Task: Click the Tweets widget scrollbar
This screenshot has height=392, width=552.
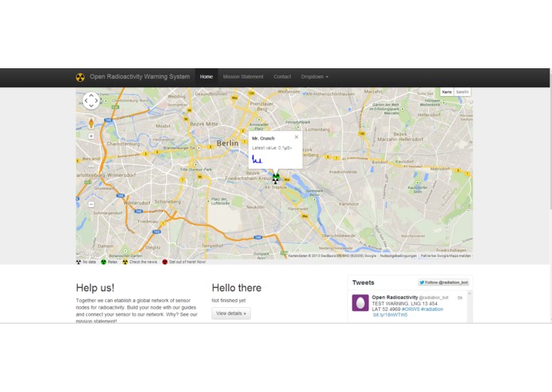Action: (469, 306)
